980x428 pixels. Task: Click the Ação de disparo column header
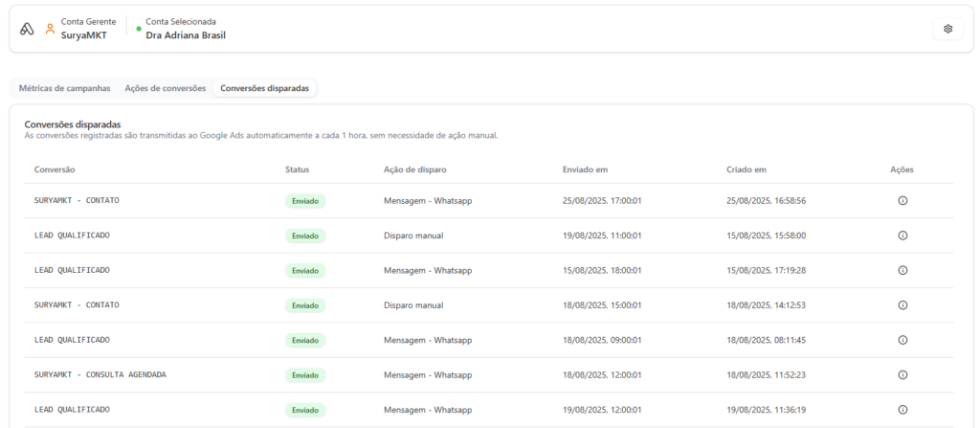coord(414,169)
